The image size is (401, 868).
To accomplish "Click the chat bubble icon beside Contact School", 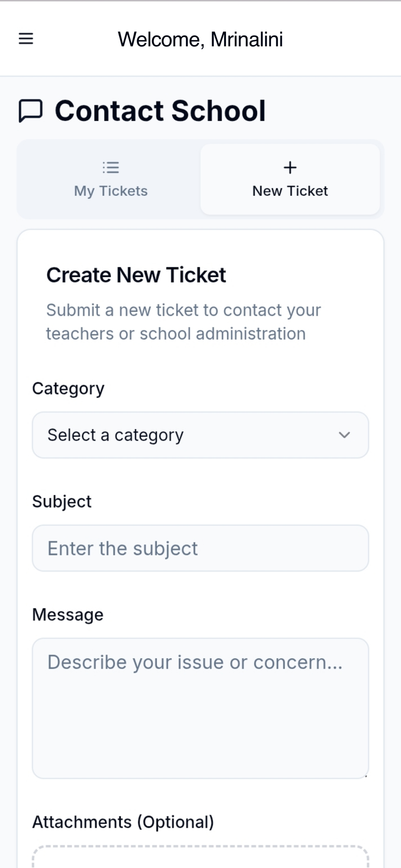I will (x=30, y=111).
